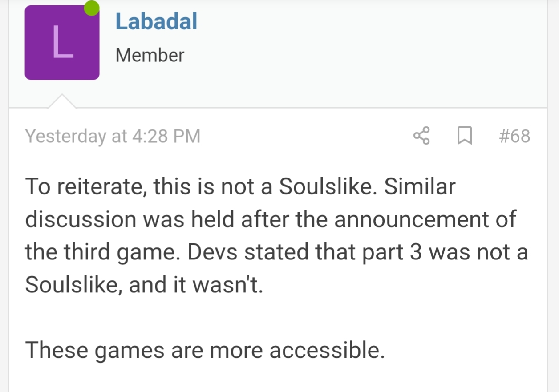Click the Member user title label
559x392 pixels.
[x=150, y=56]
